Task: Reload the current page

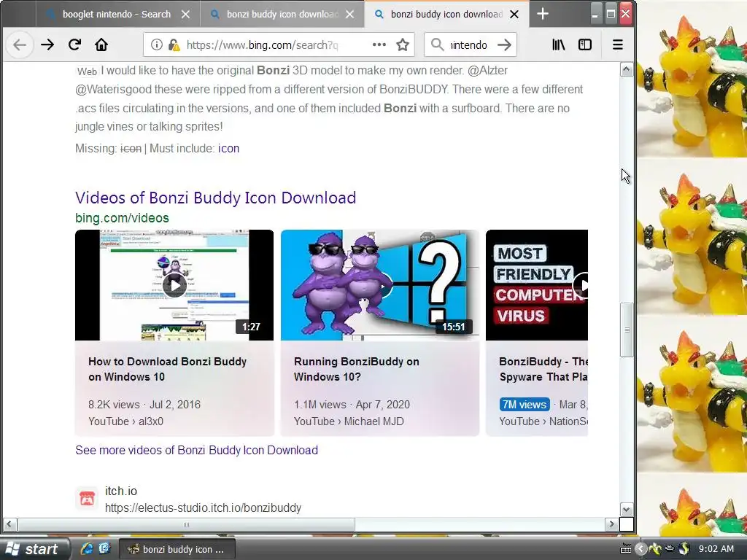Action: (74, 45)
